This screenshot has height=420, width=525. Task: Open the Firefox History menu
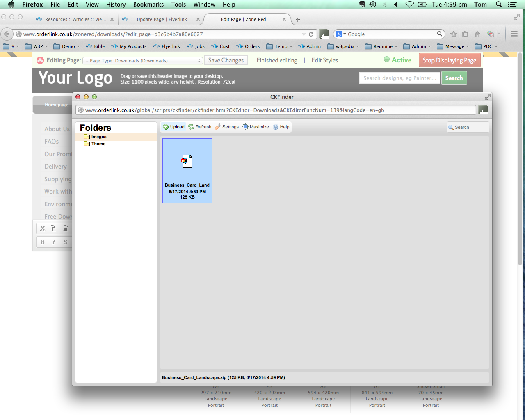[116, 5]
